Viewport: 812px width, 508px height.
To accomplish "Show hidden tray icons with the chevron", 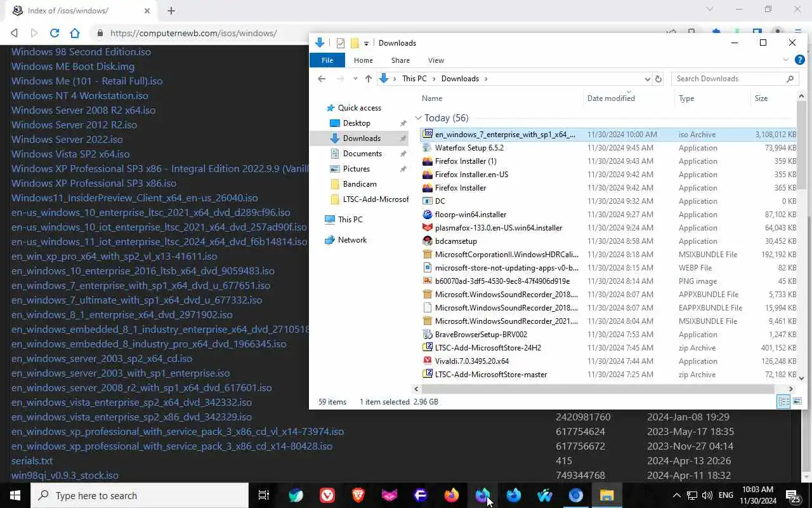I will 676,495.
